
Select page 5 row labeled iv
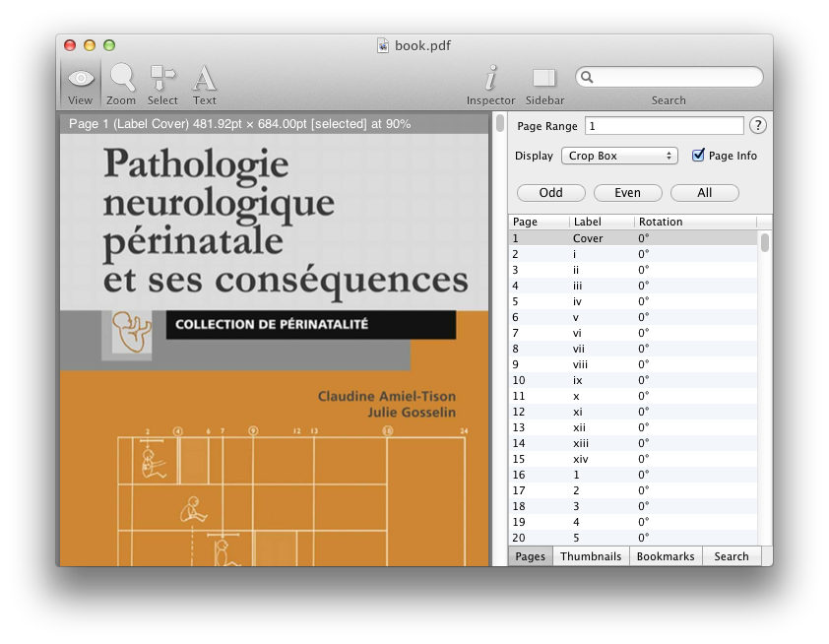tap(633, 301)
